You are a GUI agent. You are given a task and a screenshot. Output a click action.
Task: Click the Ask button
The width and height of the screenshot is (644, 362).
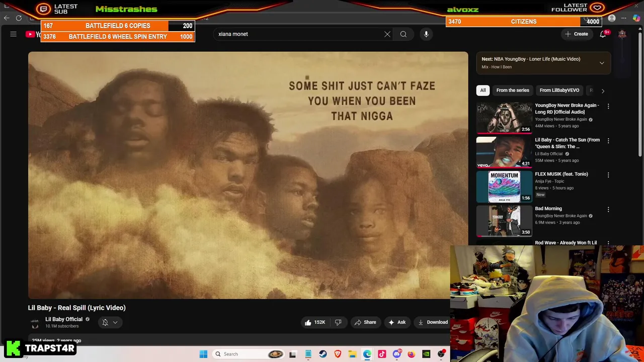click(x=396, y=322)
